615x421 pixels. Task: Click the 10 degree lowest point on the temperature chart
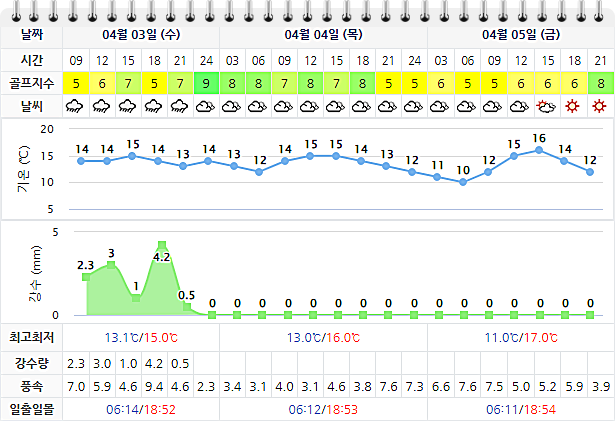(x=463, y=182)
